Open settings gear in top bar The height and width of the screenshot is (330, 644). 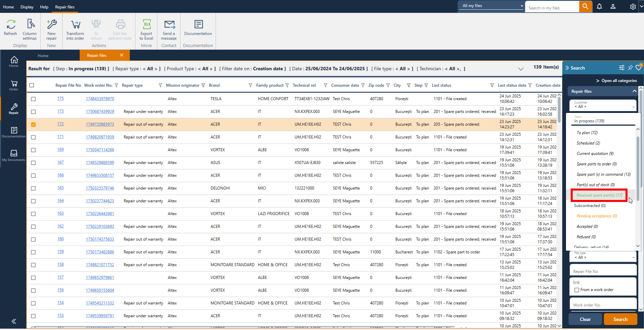[x=633, y=7]
